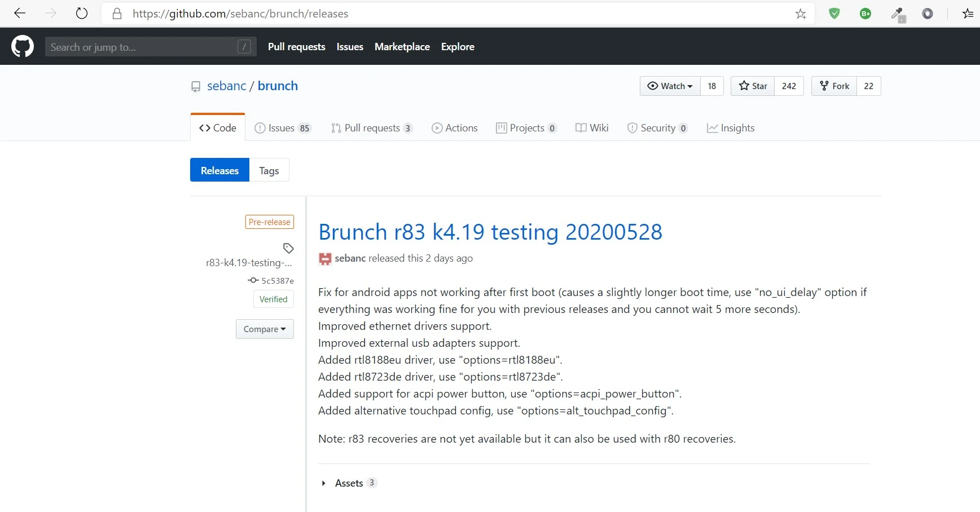The image size is (980, 512).
Task: Open the sebanc owner link
Action: 227,86
